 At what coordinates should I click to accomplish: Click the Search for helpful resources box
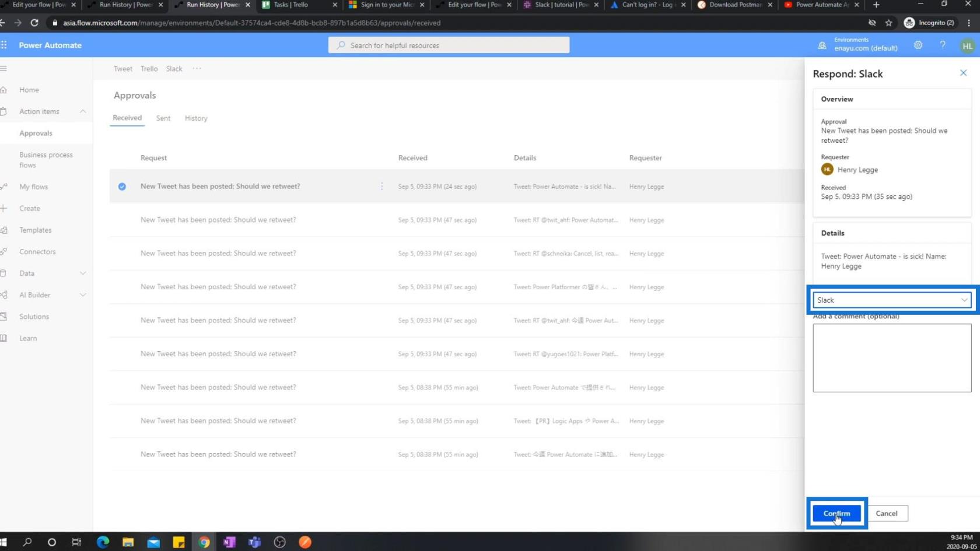[x=449, y=45]
